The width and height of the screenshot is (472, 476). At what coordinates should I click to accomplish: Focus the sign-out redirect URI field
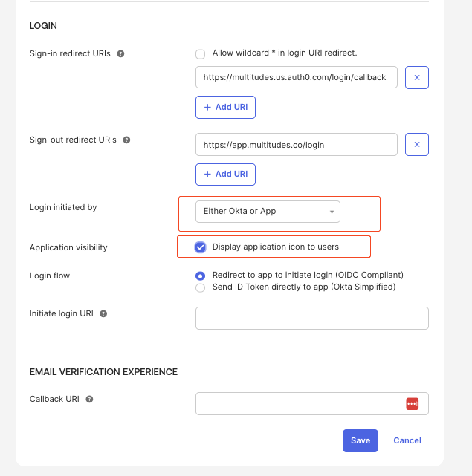coord(296,145)
